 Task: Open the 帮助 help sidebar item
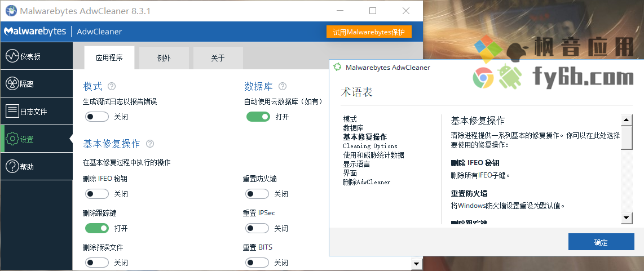tap(37, 166)
